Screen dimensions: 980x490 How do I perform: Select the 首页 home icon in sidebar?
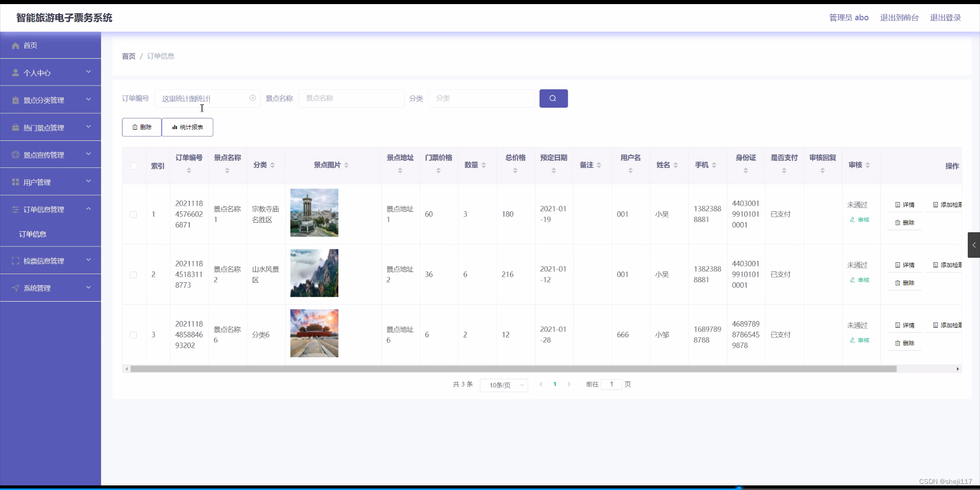(15, 45)
